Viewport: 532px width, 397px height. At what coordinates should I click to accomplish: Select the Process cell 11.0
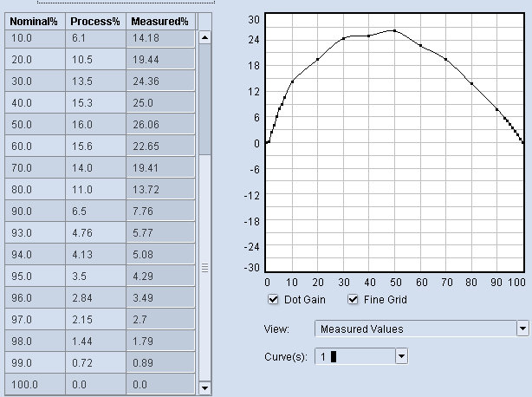95,189
